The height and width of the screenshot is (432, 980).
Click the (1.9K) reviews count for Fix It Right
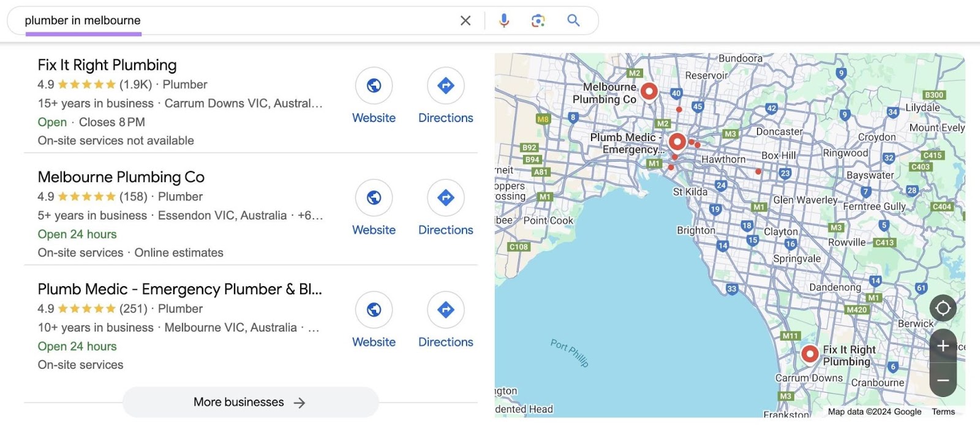click(135, 85)
